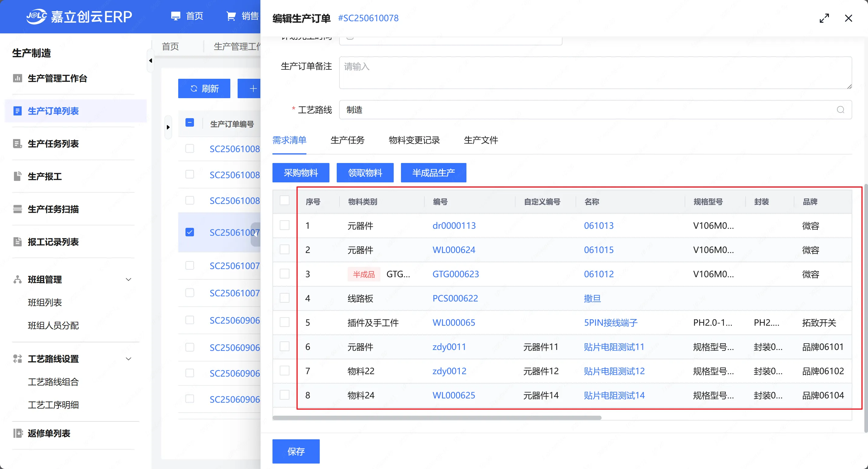
Task: Collapse the 班组管理 menu chevron
Action: (x=129, y=279)
